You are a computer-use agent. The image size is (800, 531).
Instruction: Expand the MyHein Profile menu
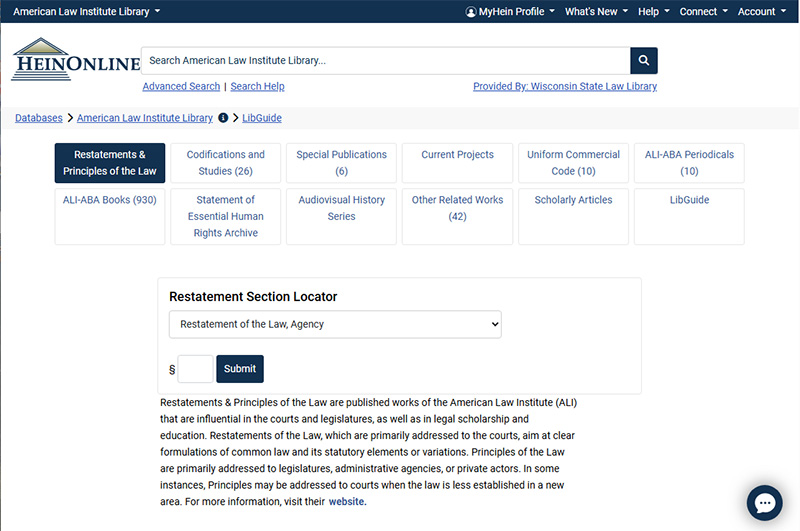510,11
